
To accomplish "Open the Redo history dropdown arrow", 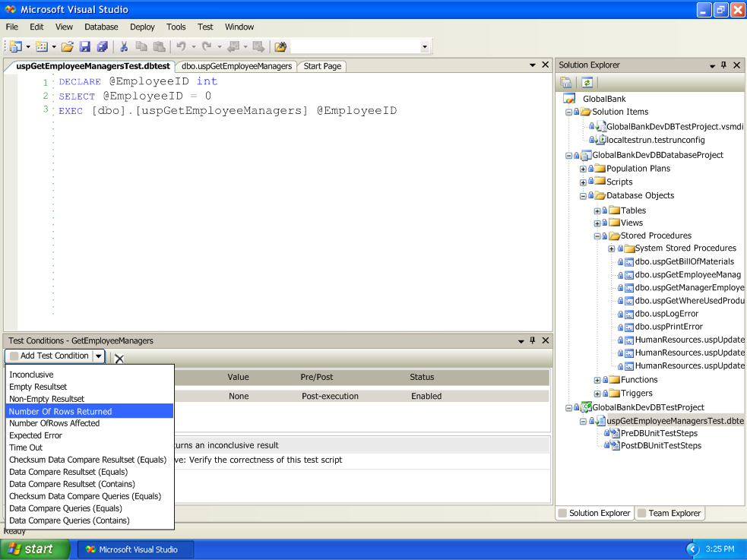I will click(219, 46).
